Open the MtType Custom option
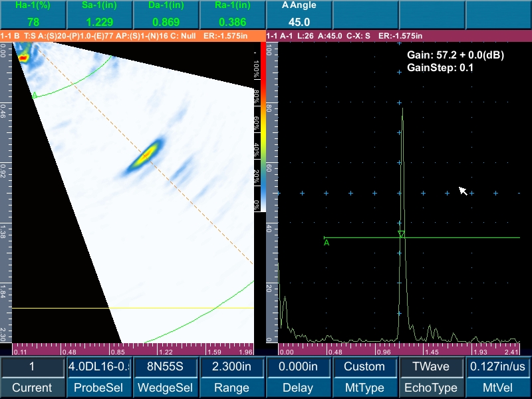Screen dimensions: 532x399 364,366
